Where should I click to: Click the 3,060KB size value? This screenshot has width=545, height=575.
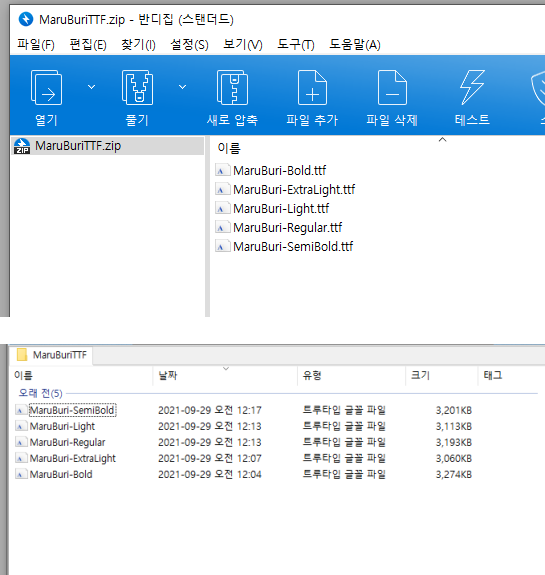click(454, 458)
